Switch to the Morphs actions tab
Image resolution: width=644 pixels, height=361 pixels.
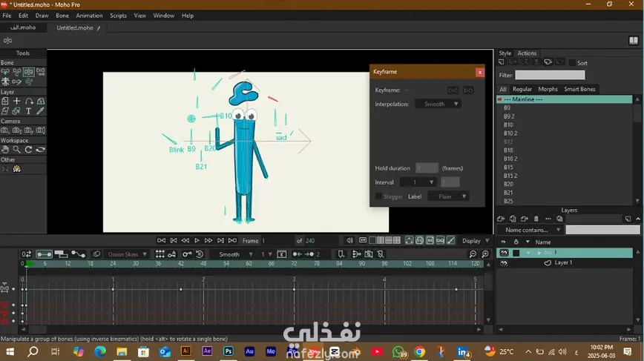point(548,89)
